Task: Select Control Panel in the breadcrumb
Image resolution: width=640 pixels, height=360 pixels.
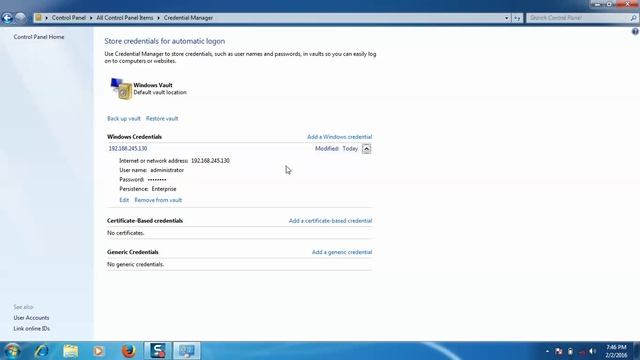Action: (x=69, y=18)
